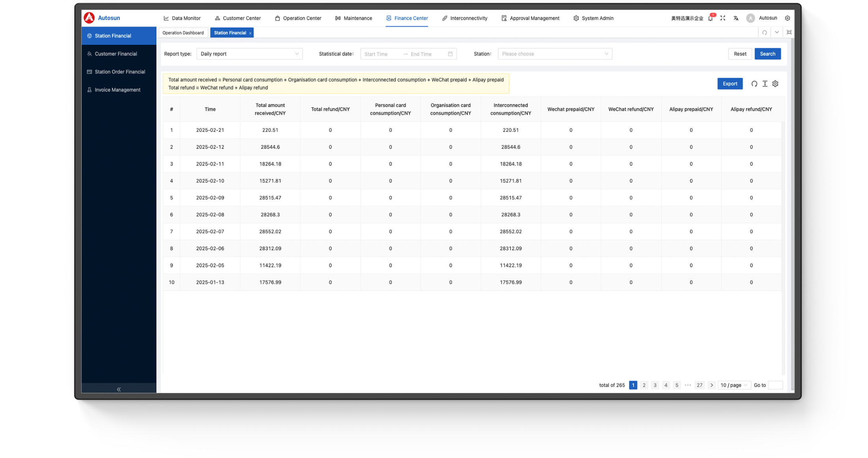The width and height of the screenshot is (868, 458).
Task: Click the Export button
Action: pyautogui.click(x=730, y=84)
